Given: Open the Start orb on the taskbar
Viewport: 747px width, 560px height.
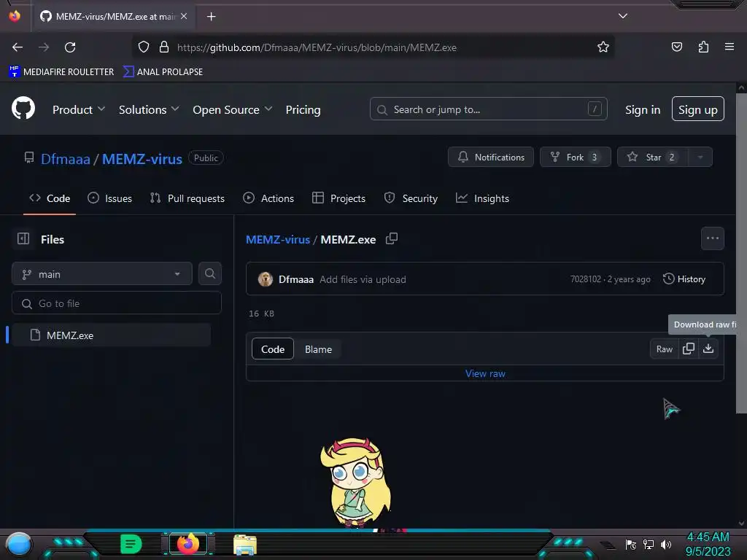Looking at the screenshot, I should pyautogui.click(x=19, y=545).
